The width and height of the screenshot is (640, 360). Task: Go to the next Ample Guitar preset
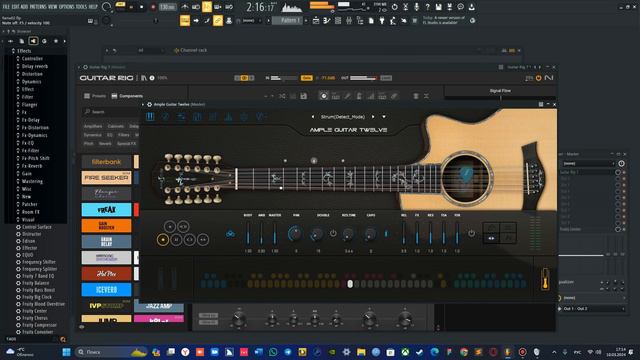click(x=373, y=117)
